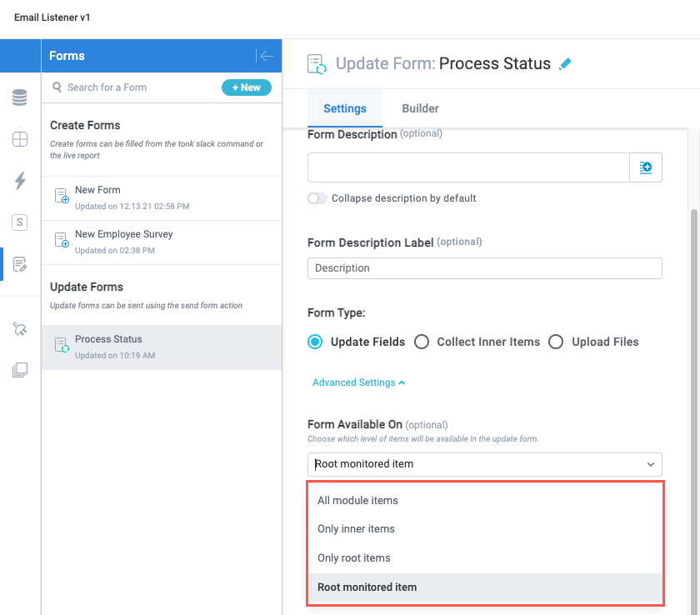Select the grid/table icon in the sidebar
This screenshot has height=615, width=700.
click(x=19, y=139)
